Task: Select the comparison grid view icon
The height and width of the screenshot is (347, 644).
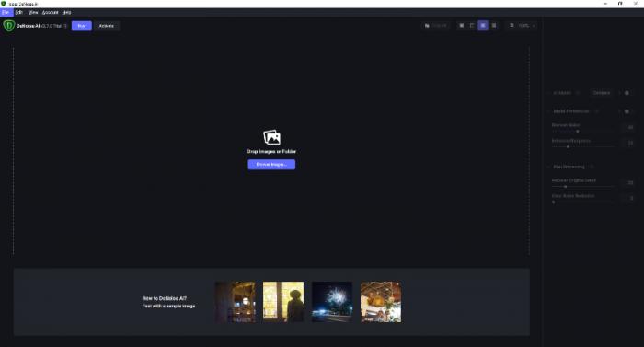Action: pyautogui.click(x=494, y=26)
